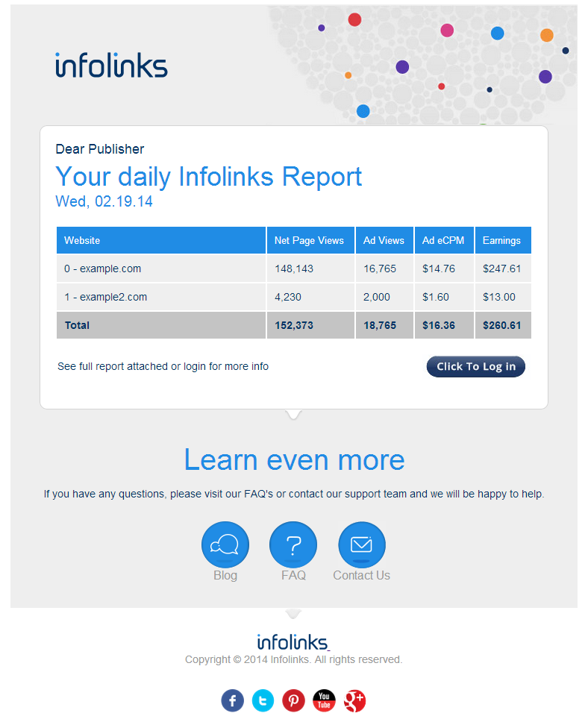Visit the Twitter page icon

coord(263,700)
